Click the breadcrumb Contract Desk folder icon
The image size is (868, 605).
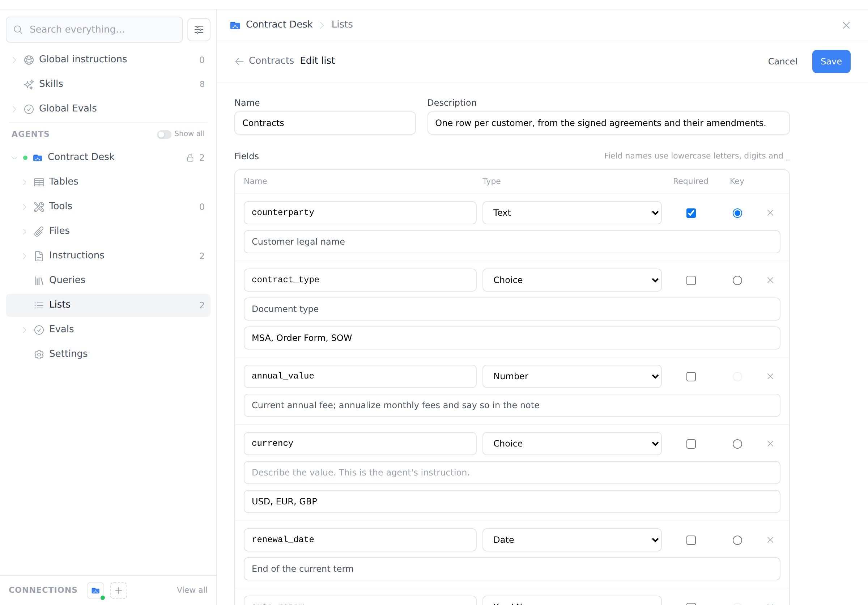pos(235,25)
